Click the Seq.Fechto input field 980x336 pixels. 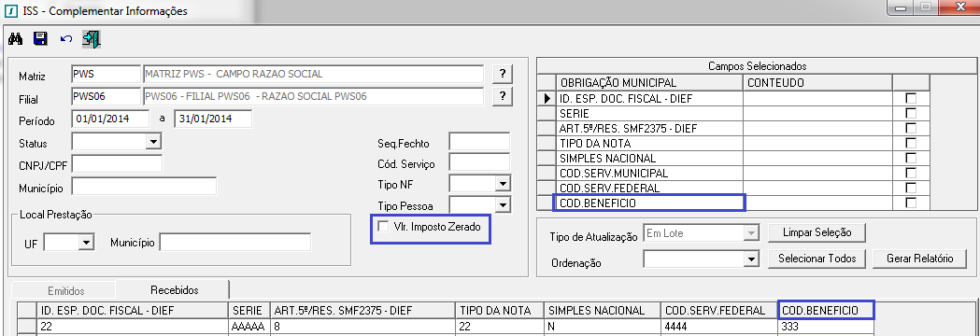click(x=479, y=142)
